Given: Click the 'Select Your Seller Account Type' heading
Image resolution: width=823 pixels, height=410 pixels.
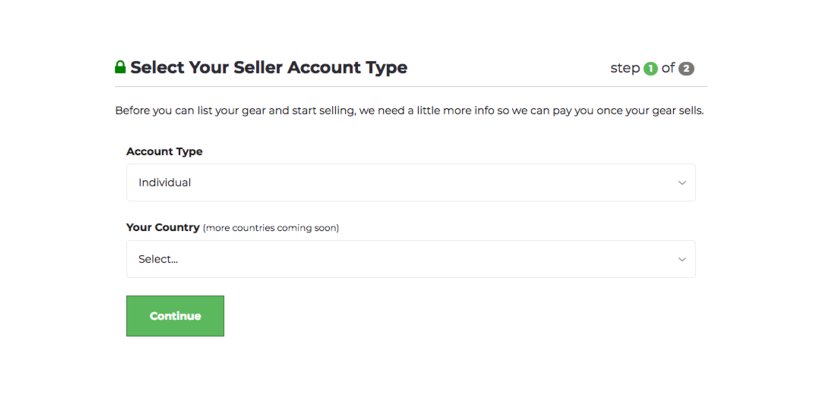Looking at the screenshot, I should pyautogui.click(x=269, y=67).
